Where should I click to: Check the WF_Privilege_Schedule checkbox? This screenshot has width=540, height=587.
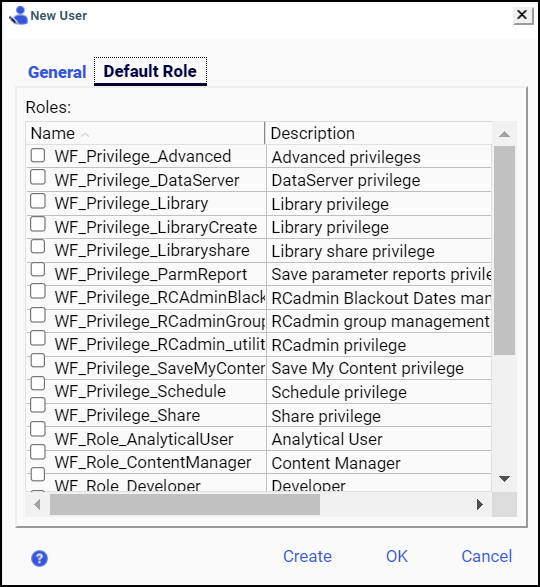coord(38,383)
